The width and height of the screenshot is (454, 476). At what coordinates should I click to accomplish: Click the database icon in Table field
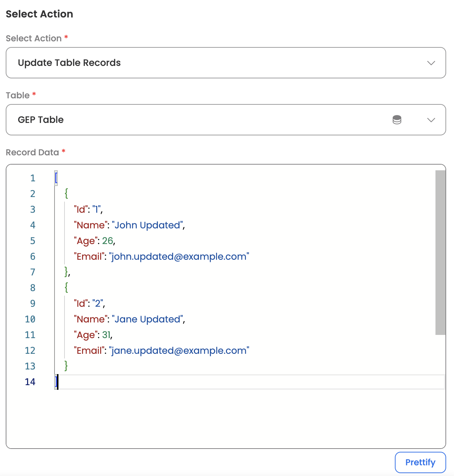[x=397, y=120]
